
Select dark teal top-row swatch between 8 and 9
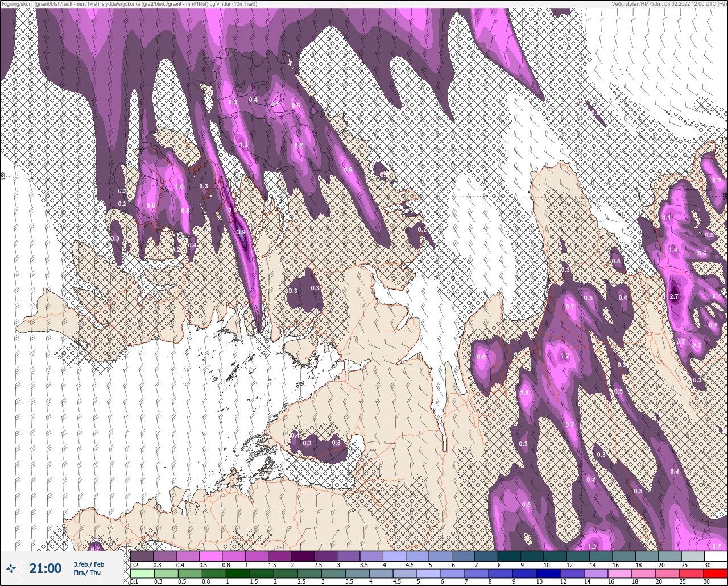coord(509,556)
